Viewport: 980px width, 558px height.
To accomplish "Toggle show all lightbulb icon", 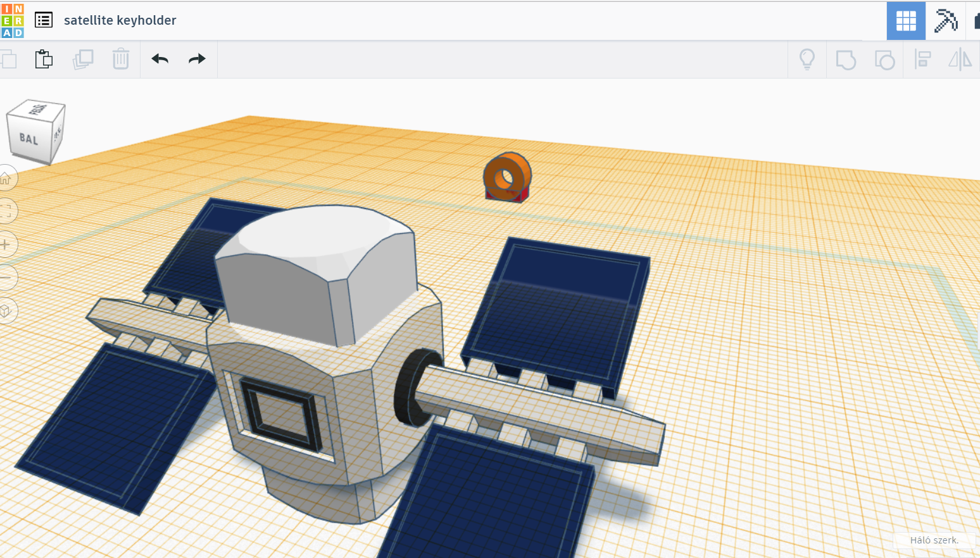I will click(807, 60).
